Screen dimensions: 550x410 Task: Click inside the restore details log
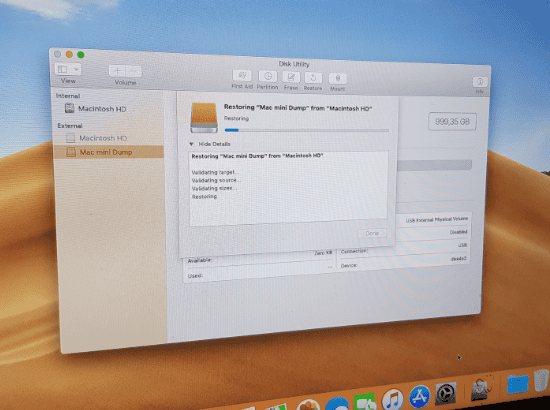tap(288, 188)
